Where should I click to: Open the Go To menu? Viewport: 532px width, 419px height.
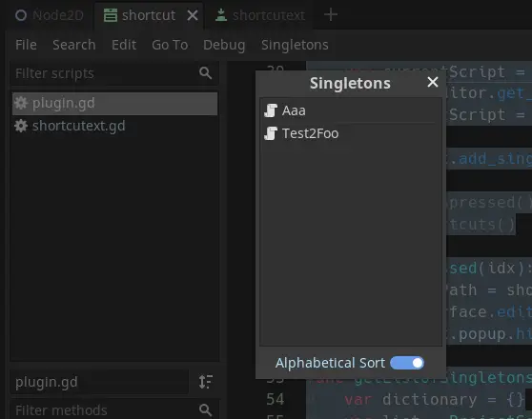tap(170, 45)
